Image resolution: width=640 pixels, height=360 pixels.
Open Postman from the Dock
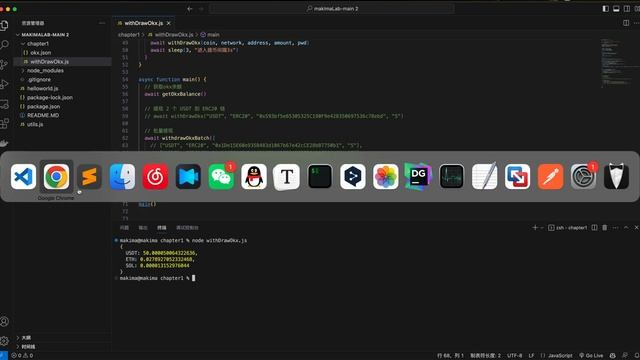550,177
